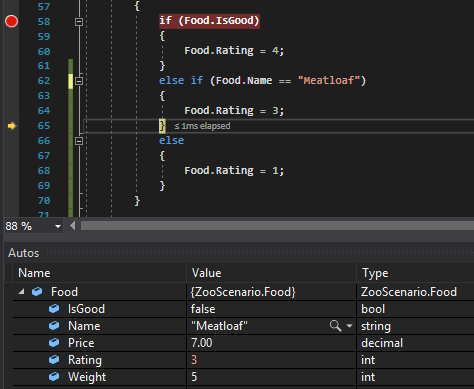Click the red Rating value 3
Viewport: 474px width, 389px height.
[x=194, y=360]
